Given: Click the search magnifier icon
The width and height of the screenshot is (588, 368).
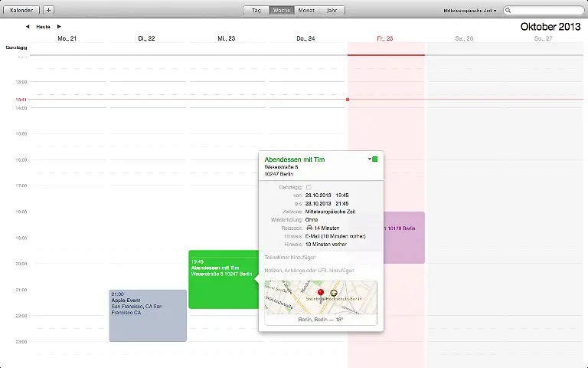Looking at the screenshot, I should [x=508, y=11].
